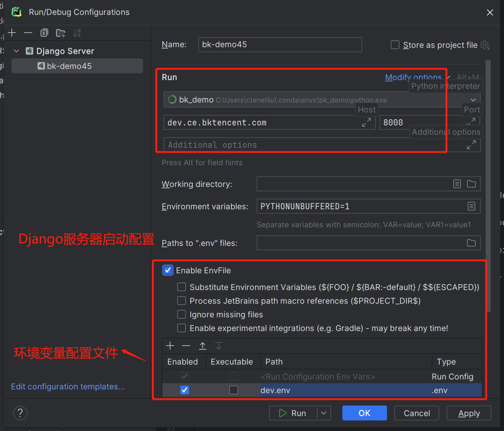Click the Remove Configuration minus icon
Viewport: 504px width, 431px height.
(x=28, y=33)
